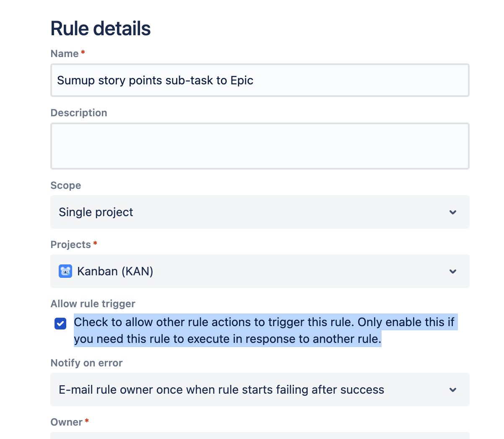Open the Scope dropdown showing 'Single project'
504x439 pixels.
coord(252,212)
